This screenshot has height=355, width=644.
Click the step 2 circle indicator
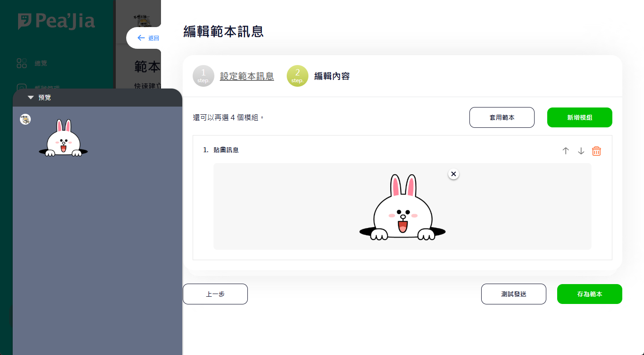pyautogui.click(x=297, y=76)
